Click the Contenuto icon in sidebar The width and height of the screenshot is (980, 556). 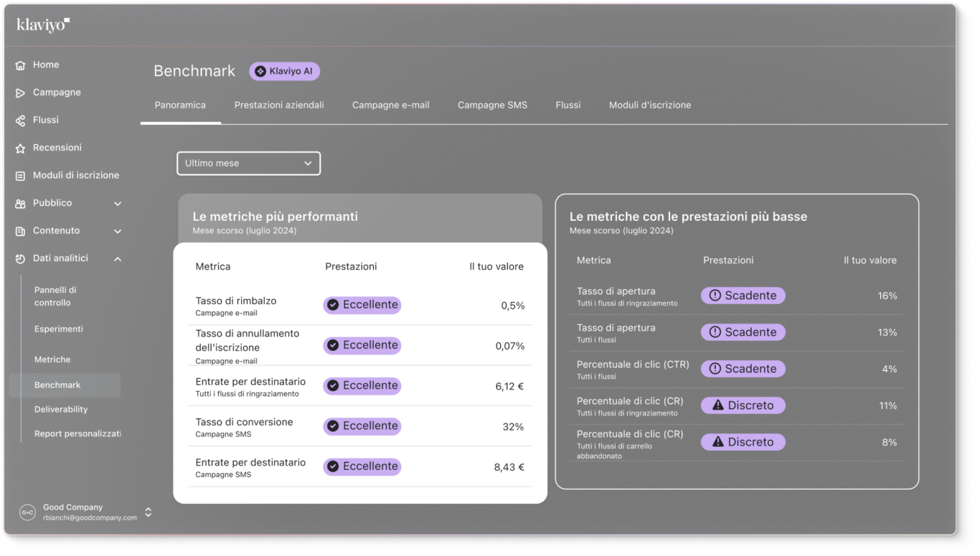(x=20, y=231)
